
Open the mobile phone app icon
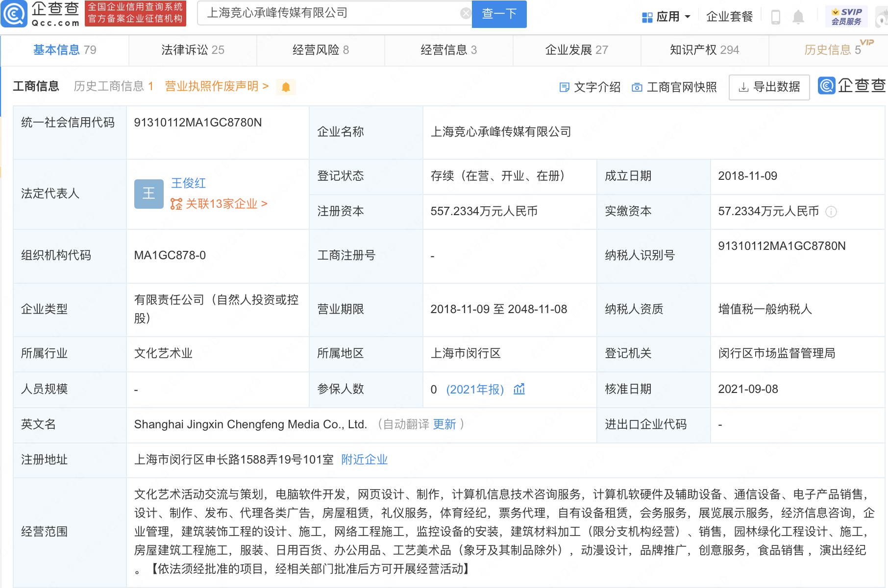tap(775, 17)
